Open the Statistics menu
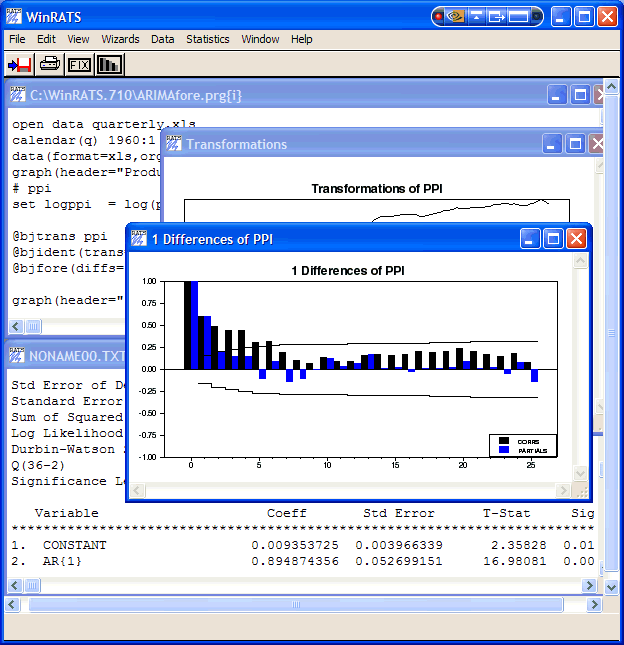 (208, 39)
